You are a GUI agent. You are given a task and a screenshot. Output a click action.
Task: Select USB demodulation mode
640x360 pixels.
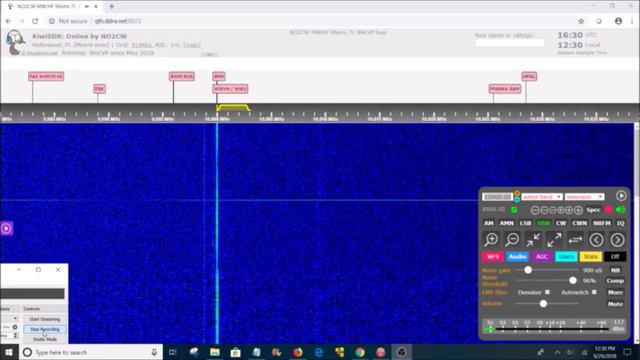coord(543,223)
